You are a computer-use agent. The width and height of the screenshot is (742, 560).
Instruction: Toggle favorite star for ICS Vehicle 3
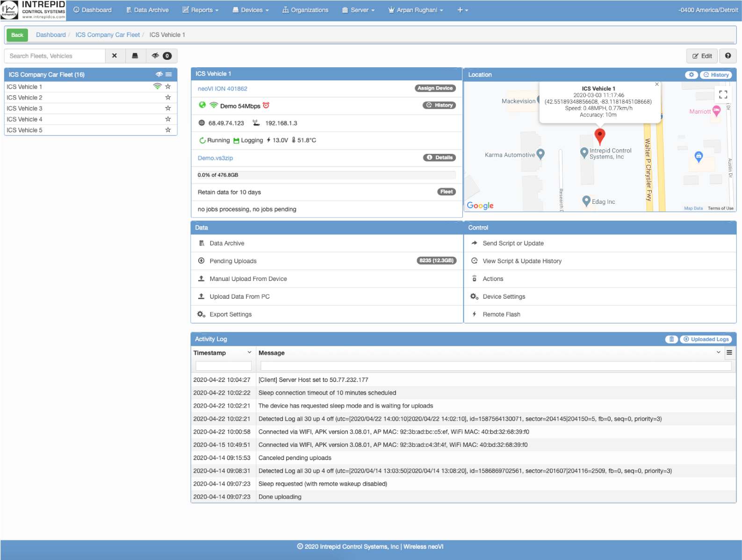click(x=168, y=108)
